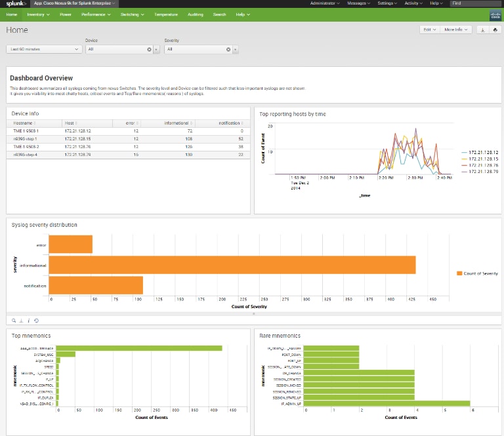Sort table by Host column
Screen dimensions: 504x436
[x=71, y=123]
